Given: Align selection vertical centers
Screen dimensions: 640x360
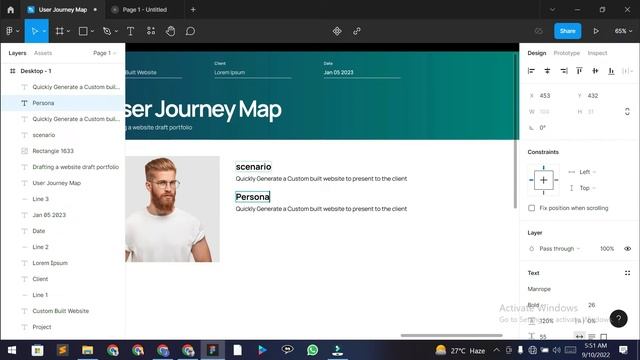Looking at the screenshot, I should click(x=595, y=71).
